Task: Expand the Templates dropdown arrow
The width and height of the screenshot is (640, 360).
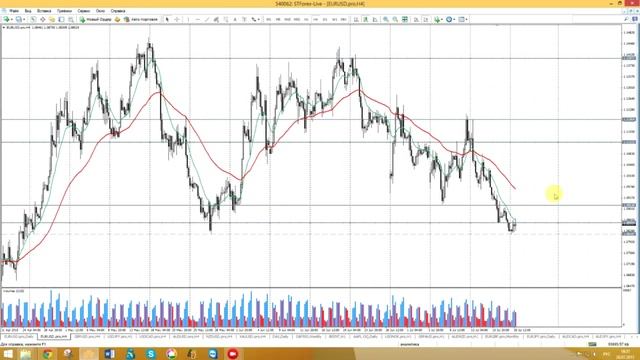Action: [x=467, y=19]
